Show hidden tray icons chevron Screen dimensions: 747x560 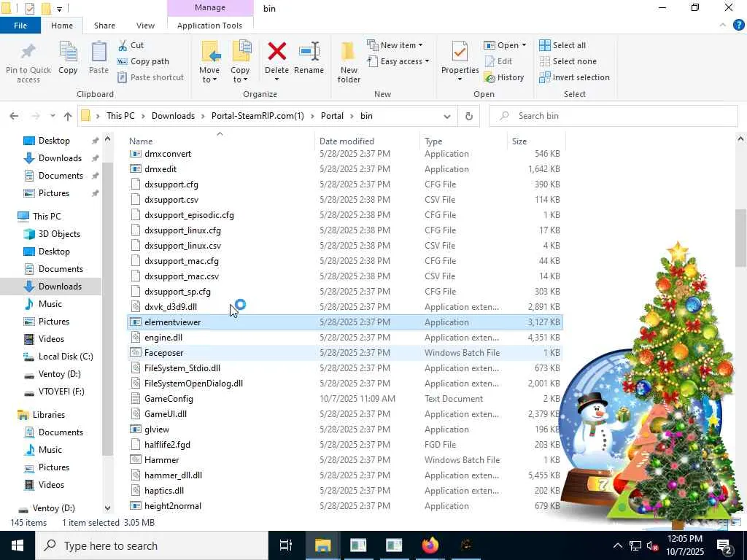click(617, 545)
